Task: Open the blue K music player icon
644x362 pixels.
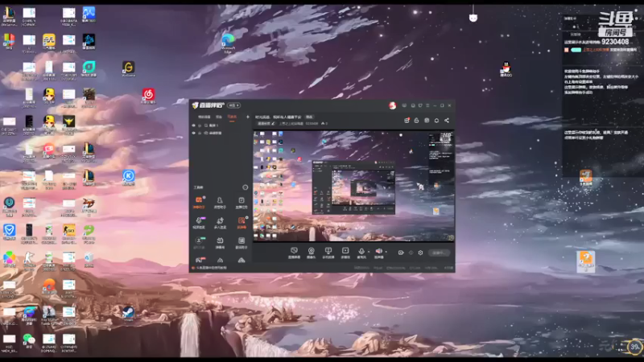Action: tap(129, 177)
